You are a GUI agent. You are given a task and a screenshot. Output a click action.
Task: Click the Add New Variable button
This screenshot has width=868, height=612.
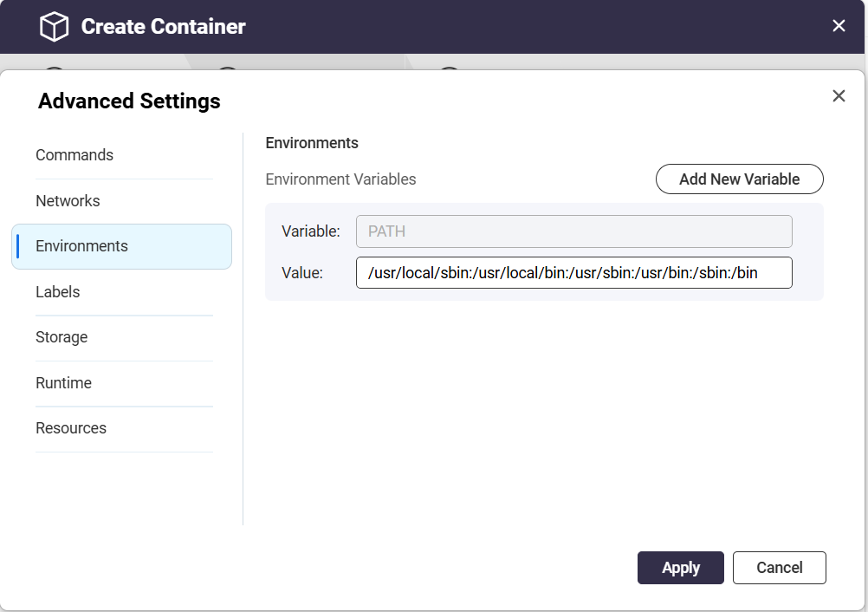click(740, 179)
